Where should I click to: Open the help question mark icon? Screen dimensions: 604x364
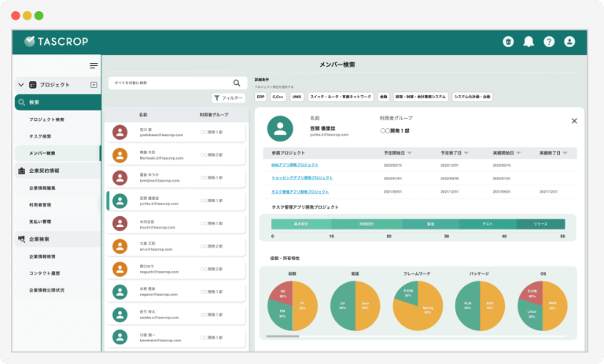click(549, 42)
